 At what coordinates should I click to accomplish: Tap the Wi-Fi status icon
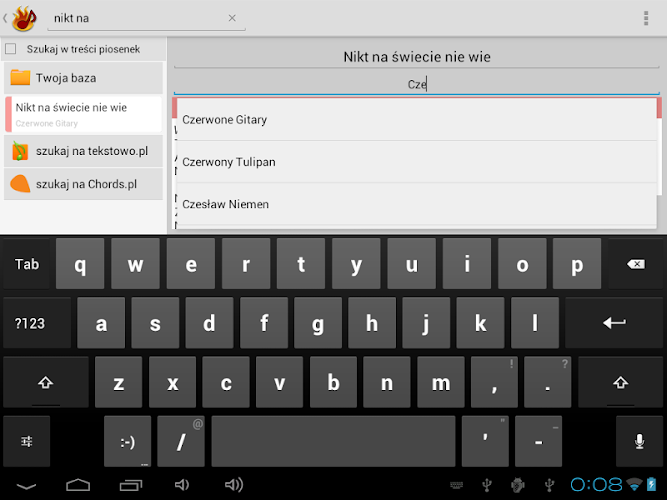(634, 484)
